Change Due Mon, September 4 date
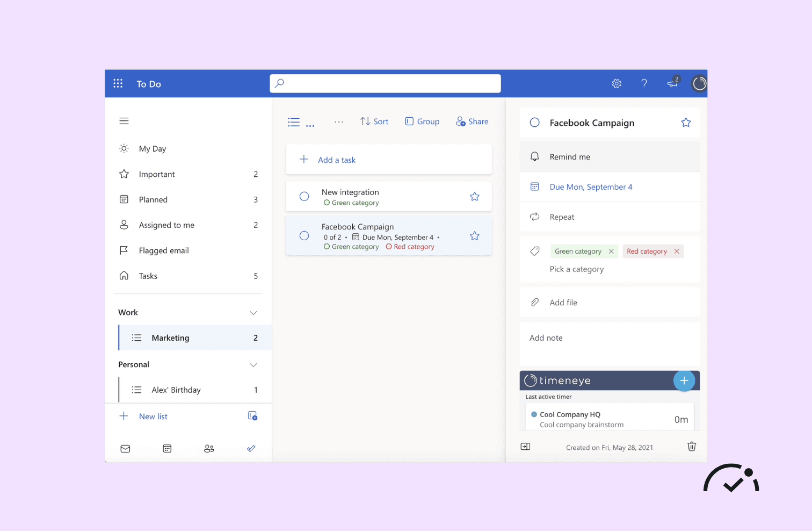The width and height of the screenshot is (812, 531). [610, 187]
